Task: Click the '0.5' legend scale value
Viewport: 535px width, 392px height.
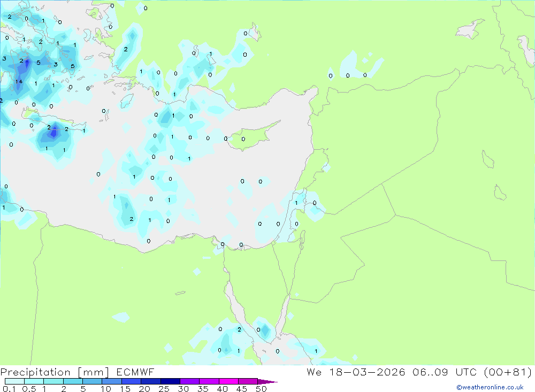Action: click(x=29, y=389)
